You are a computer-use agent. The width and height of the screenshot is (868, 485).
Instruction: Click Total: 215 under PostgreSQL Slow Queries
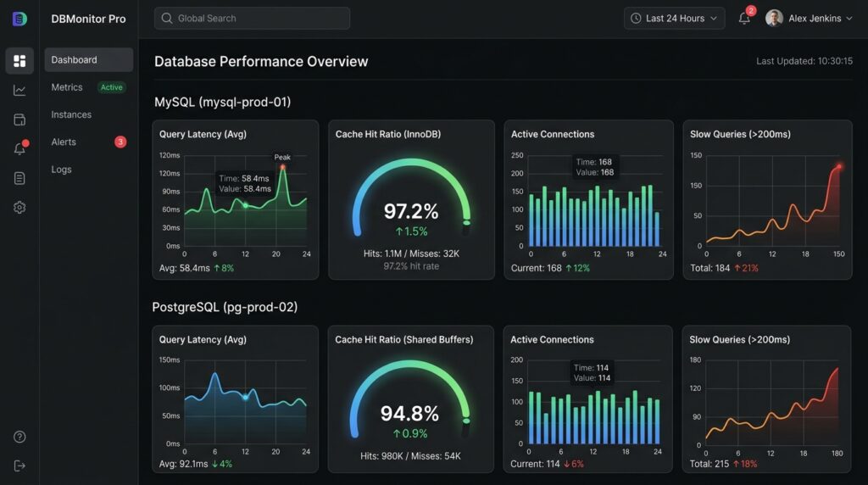click(709, 464)
